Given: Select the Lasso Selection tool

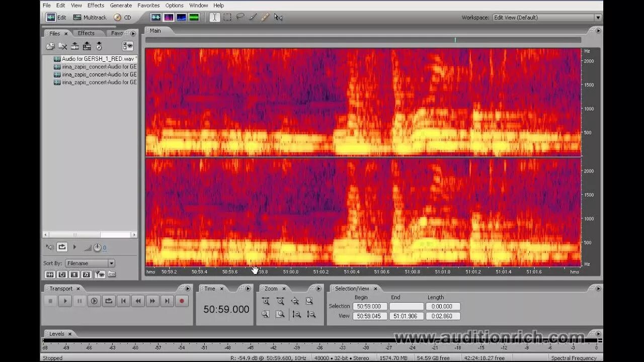Looking at the screenshot, I should click(240, 17).
